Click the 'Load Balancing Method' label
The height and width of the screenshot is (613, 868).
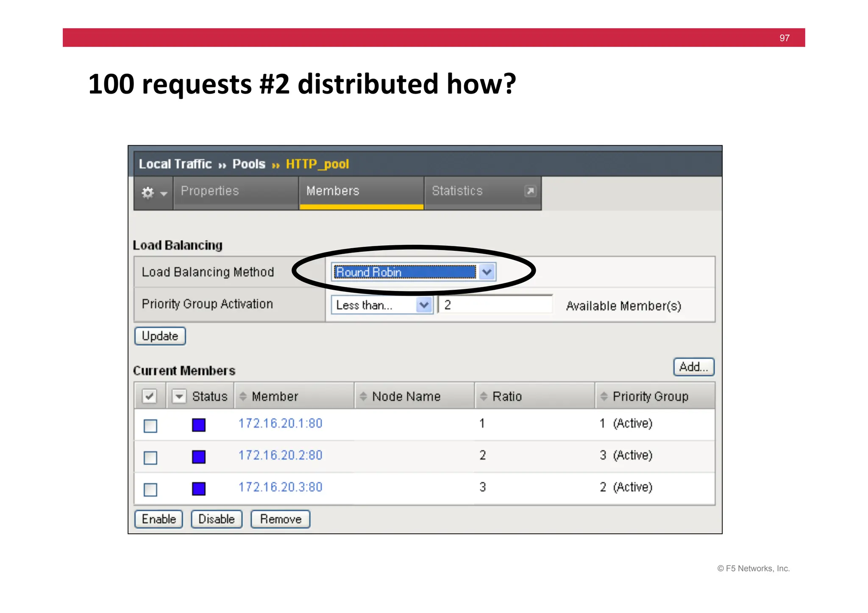click(208, 272)
